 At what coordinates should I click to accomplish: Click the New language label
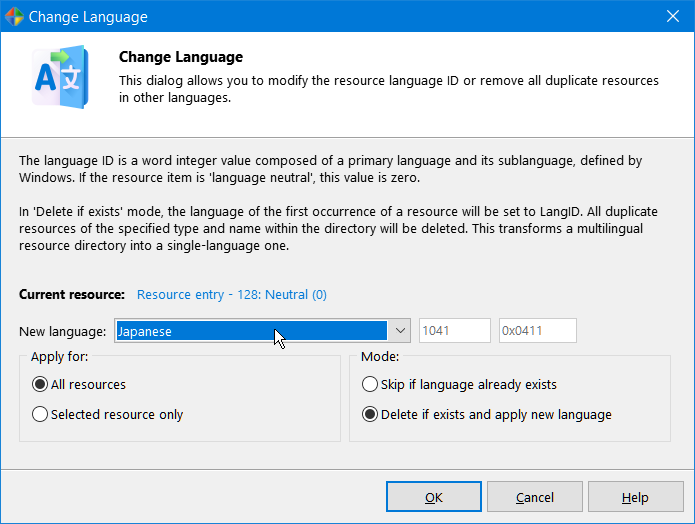62,332
